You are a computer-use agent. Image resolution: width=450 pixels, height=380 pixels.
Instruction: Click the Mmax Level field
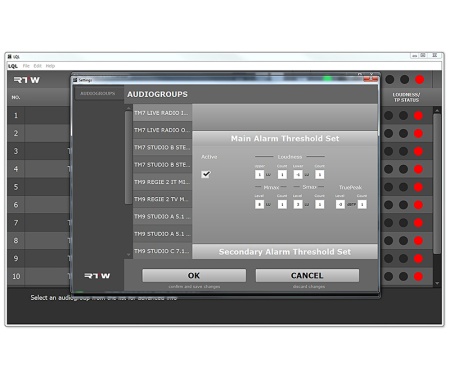259,204
